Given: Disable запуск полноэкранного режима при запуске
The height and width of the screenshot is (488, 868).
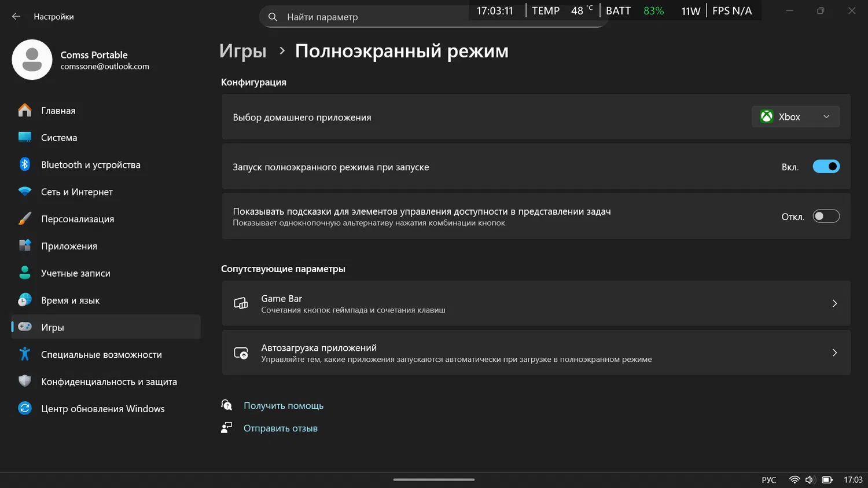Looking at the screenshot, I should point(826,166).
